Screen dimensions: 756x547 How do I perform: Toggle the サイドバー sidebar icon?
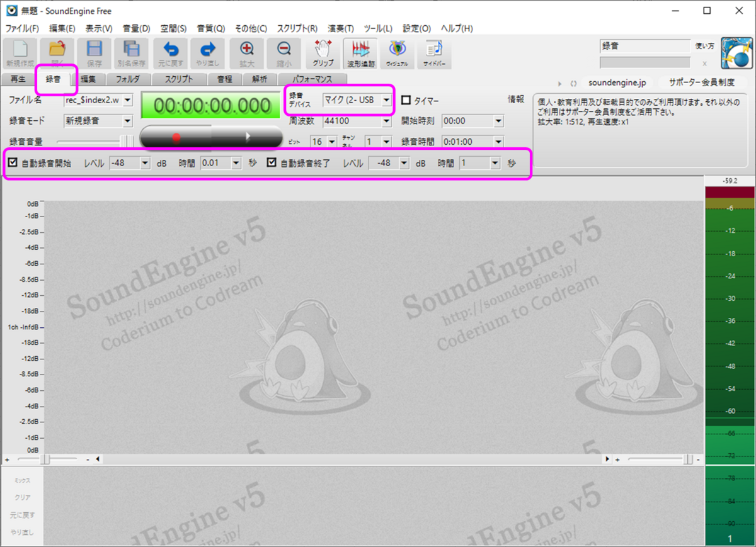(434, 53)
